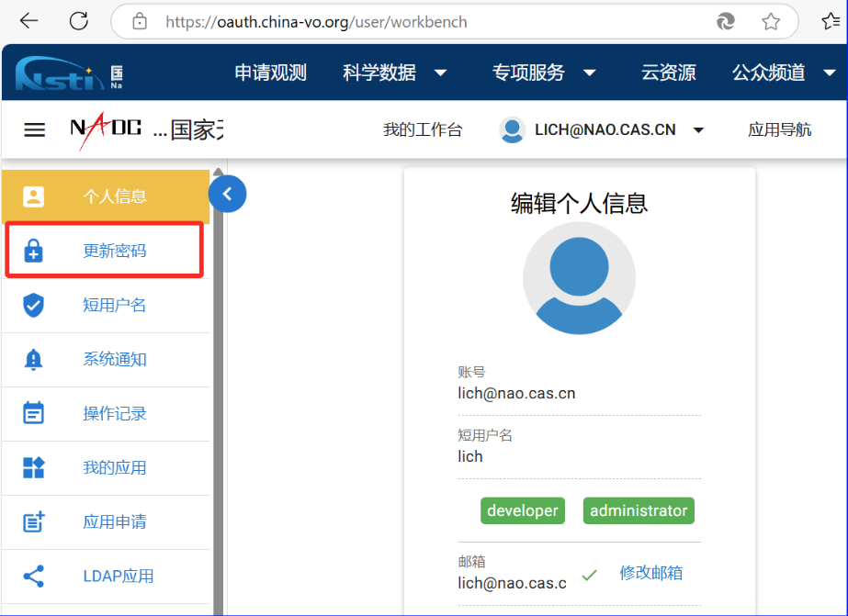848x616 pixels.
Task: Go to 我的工作台
Action: point(423,130)
